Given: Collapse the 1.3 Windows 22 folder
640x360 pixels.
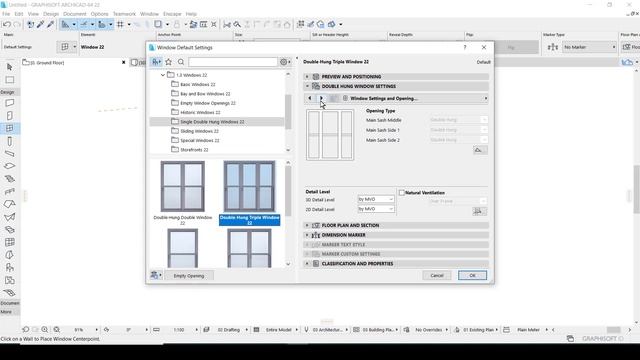Looking at the screenshot, I should point(163,75).
